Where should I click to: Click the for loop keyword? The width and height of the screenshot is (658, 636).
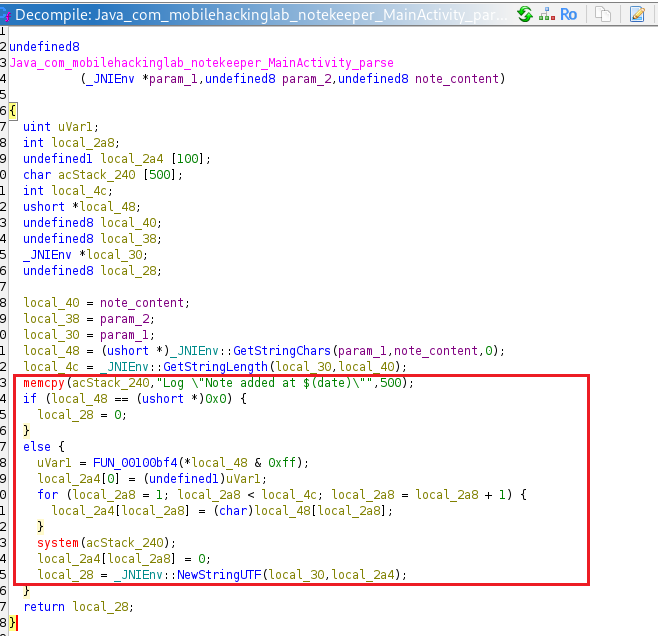click(x=47, y=494)
